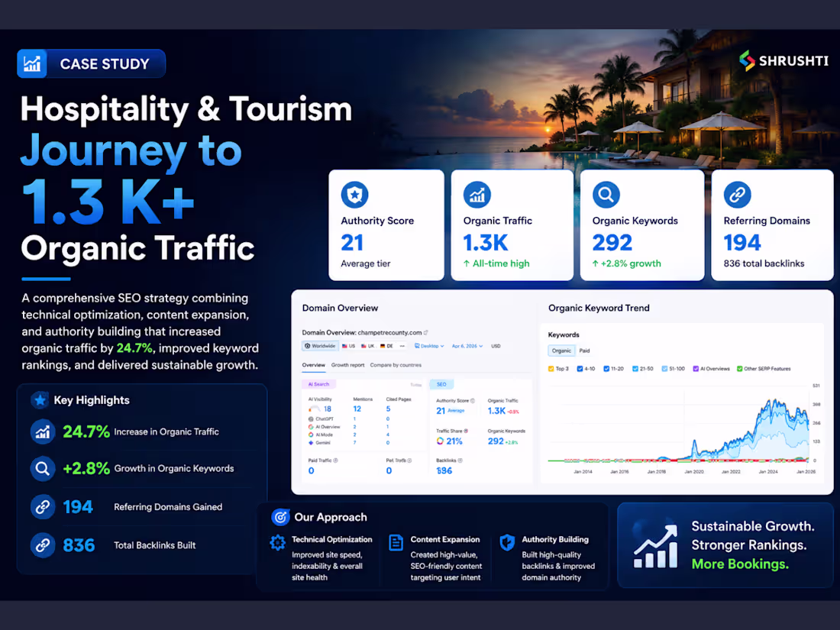840x630 pixels.
Task: Click the Google AI Overview icon
Action: 311,427
